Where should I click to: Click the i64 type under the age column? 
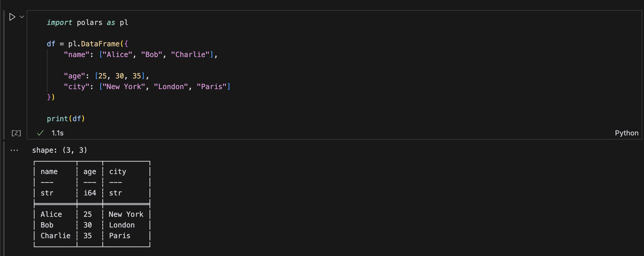(x=90, y=193)
